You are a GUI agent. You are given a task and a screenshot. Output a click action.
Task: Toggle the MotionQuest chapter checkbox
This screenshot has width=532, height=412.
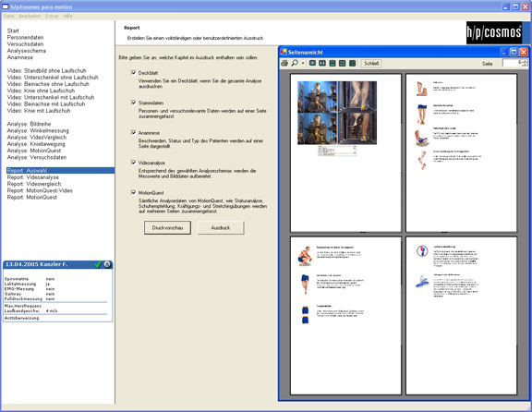(133, 192)
